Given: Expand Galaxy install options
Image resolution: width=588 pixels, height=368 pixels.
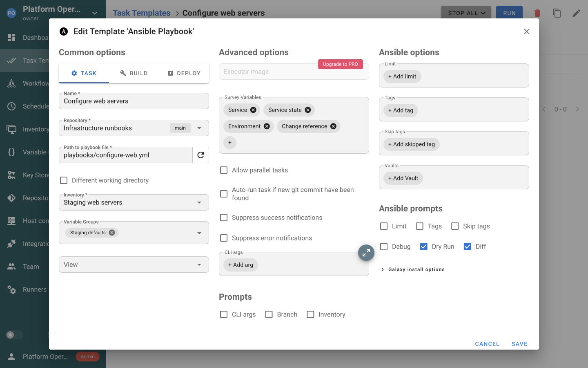Looking at the screenshot, I should (412, 269).
